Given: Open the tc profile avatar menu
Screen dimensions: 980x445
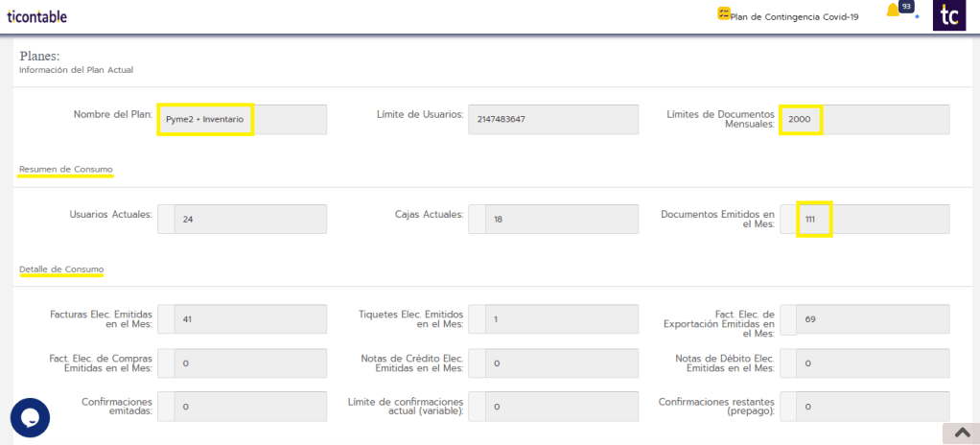Looking at the screenshot, I should (949, 15).
